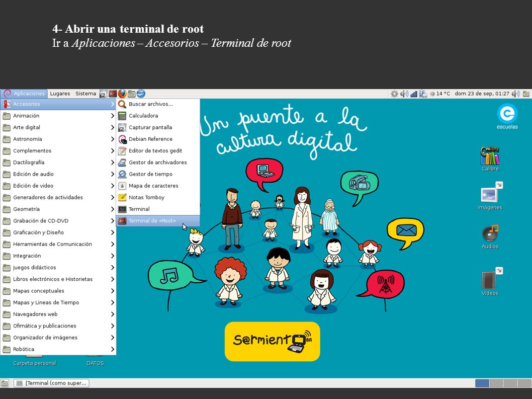The height and width of the screenshot is (399, 532).
Task: Expand Complementos submenu chevron
Action: click(112, 151)
